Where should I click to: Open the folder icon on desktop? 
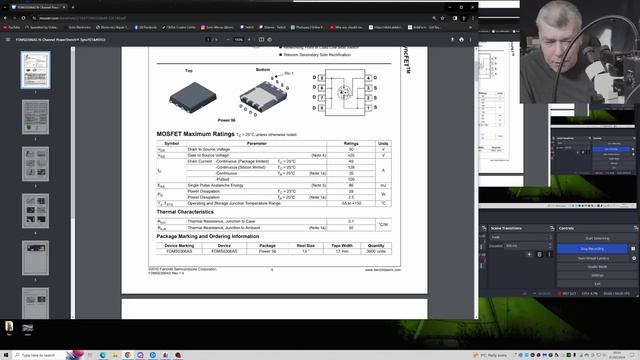pyautogui.click(x=9, y=328)
